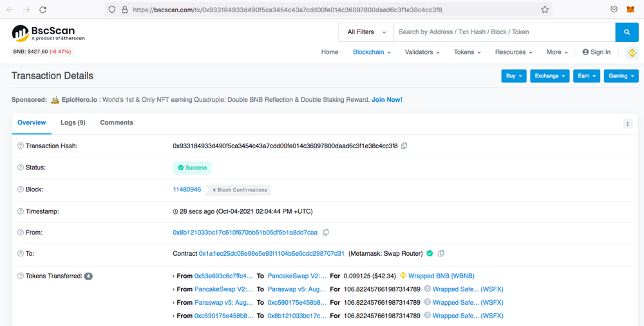Image resolution: width=644 pixels, height=326 pixels.
Task: Open sender 0x53e693c6c7ffc4... link
Action: pyautogui.click(x=223, y=276)
